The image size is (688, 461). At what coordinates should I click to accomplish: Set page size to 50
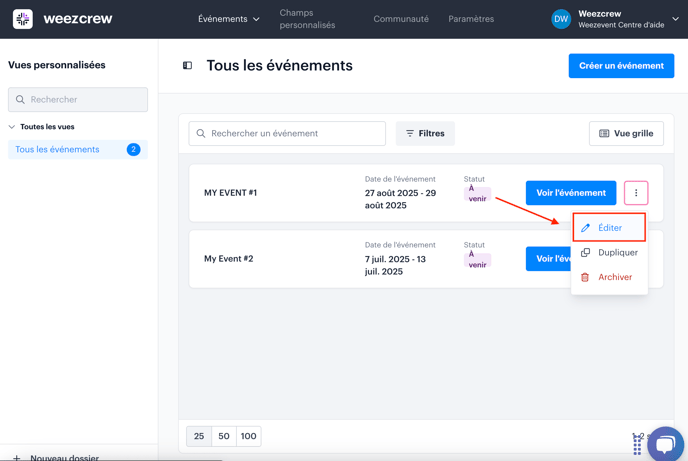[224, 436]
